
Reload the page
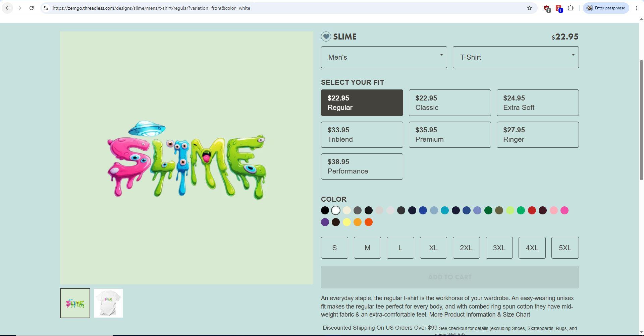tap(32, 8)
